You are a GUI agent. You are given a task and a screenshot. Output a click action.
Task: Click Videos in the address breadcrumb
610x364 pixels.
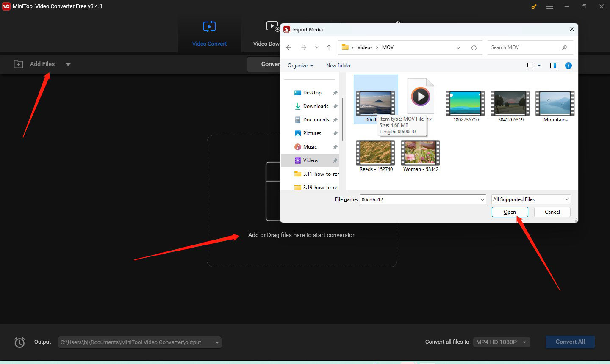point(365,47)
